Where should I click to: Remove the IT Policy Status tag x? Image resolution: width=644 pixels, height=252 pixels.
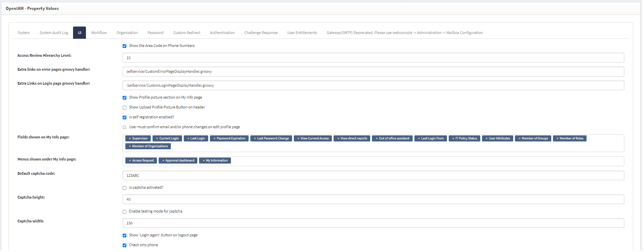pyautogui.click(x=453, y=139)
